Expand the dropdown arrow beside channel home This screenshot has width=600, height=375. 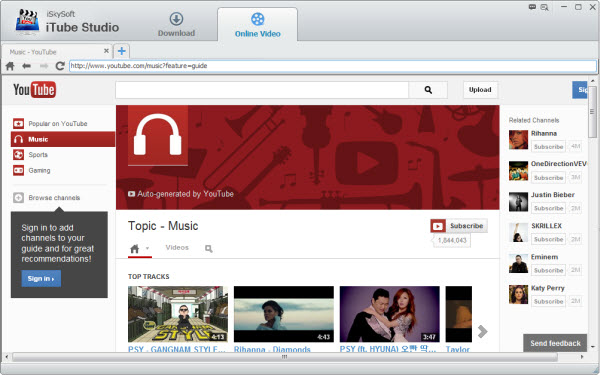click(147, 248)
